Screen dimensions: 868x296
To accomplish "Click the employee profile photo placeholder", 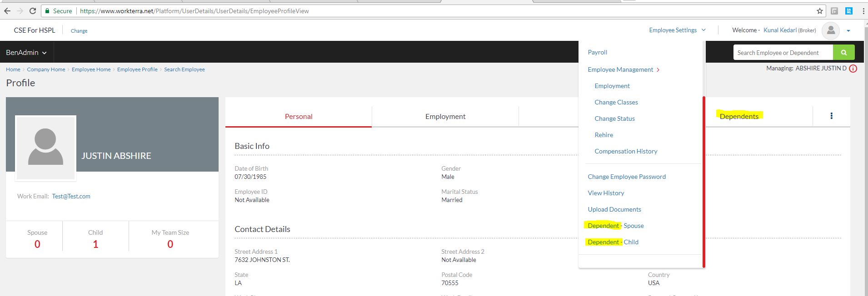I will pos(45,147).
